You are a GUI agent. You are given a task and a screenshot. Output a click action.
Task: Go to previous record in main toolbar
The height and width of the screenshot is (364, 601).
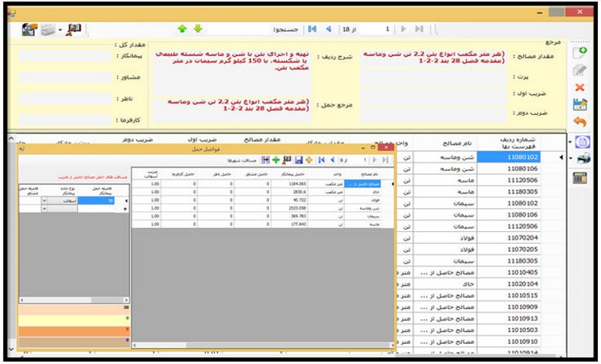328,29
